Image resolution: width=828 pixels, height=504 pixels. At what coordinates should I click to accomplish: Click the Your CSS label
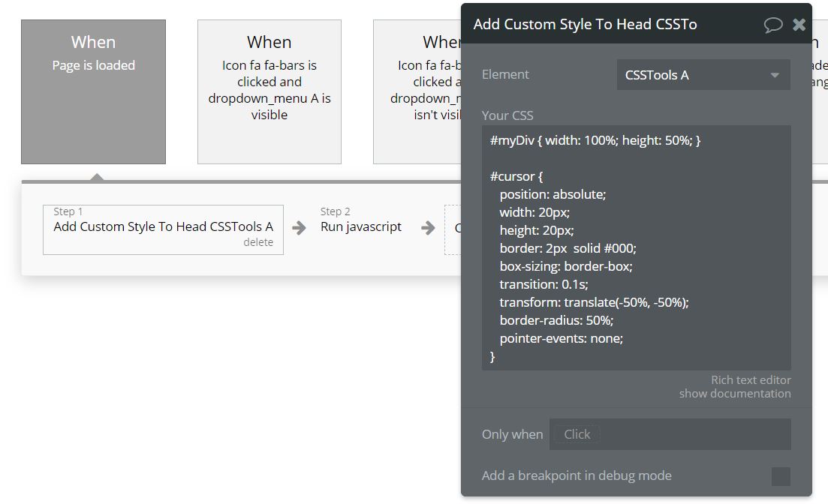(x=507, y=115)
